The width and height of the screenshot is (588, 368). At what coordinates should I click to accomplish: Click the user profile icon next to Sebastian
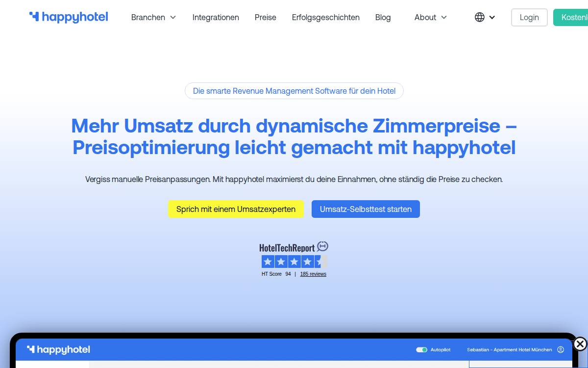click(561, 350)
